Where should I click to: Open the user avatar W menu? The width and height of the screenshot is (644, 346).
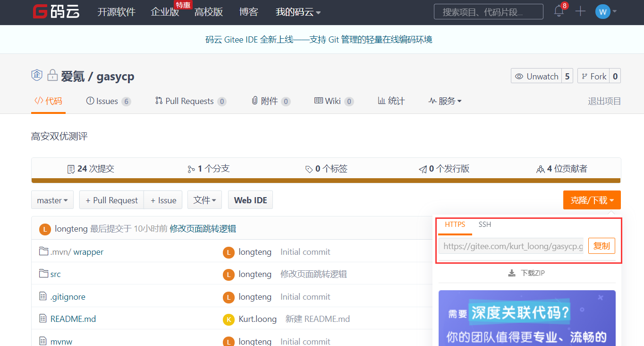click(603, 11)
